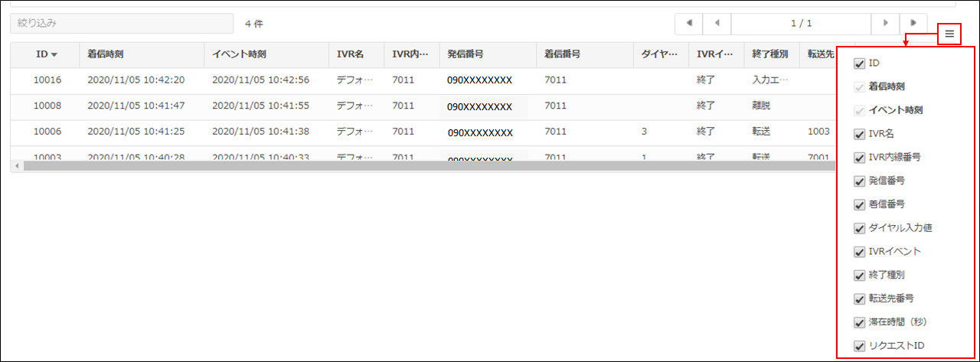
Task: Click the 絞り込み filter input field
Action: (x=121, y=24)
